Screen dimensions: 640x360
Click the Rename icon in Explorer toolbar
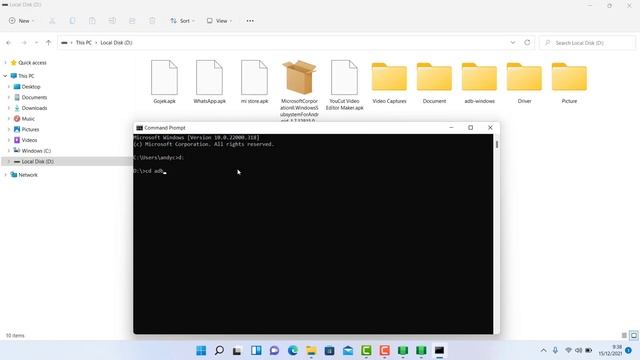(112, 21)
